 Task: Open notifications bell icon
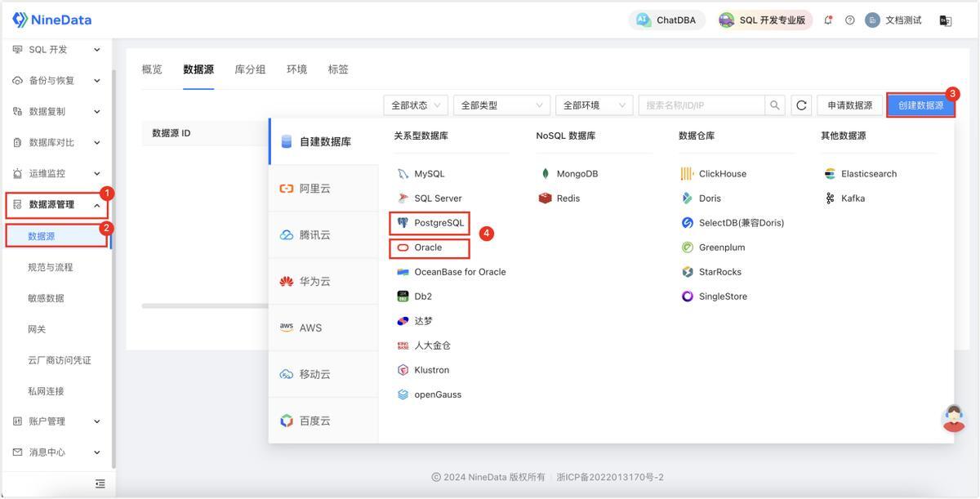click(x=828, y=20)
